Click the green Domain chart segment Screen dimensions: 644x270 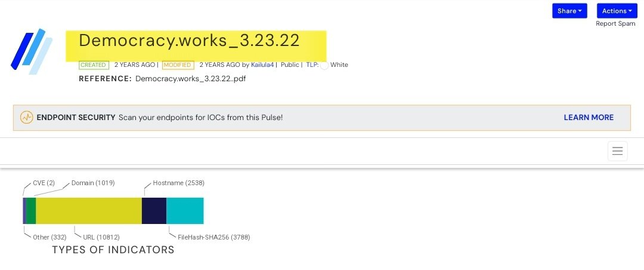point(31,211)
